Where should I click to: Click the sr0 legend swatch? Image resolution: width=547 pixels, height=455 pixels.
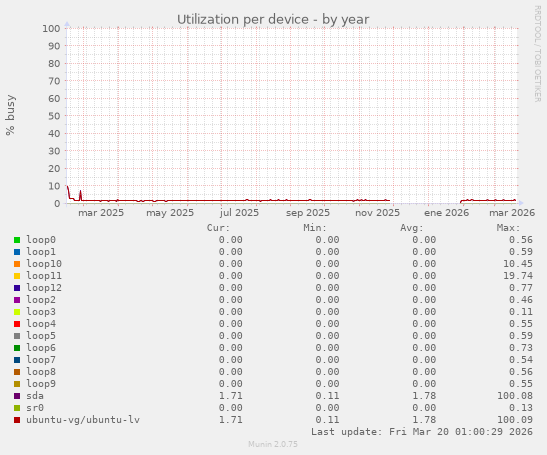click(17, 408)
